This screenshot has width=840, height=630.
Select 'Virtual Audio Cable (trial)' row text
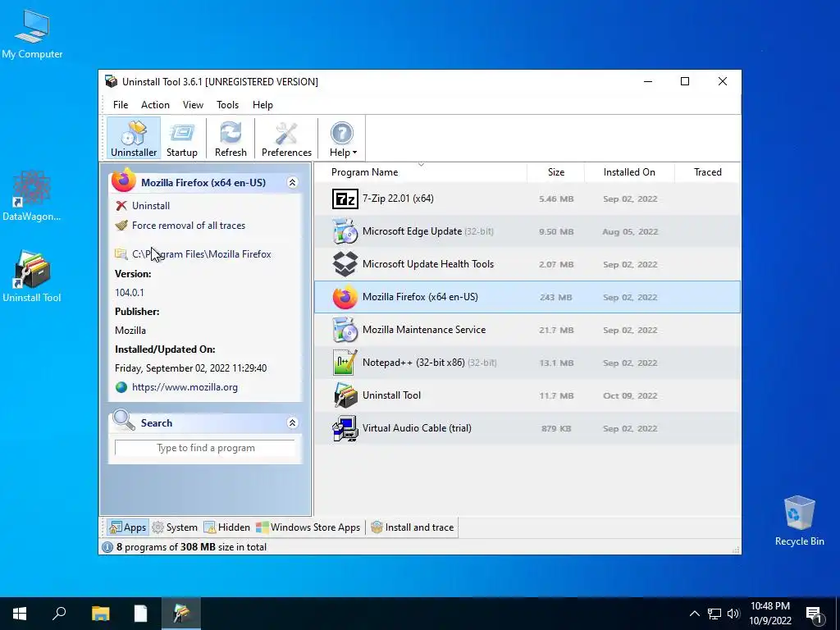[417, 428]
